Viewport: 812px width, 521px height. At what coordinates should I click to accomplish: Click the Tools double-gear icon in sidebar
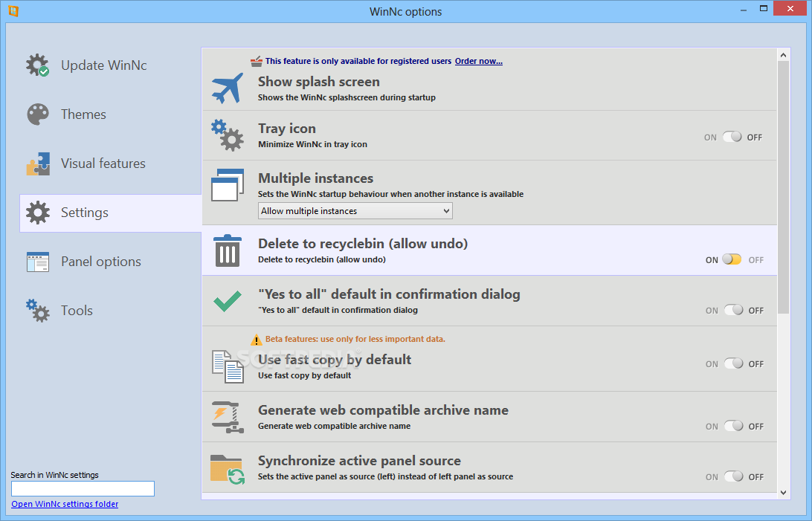[38, 311]
